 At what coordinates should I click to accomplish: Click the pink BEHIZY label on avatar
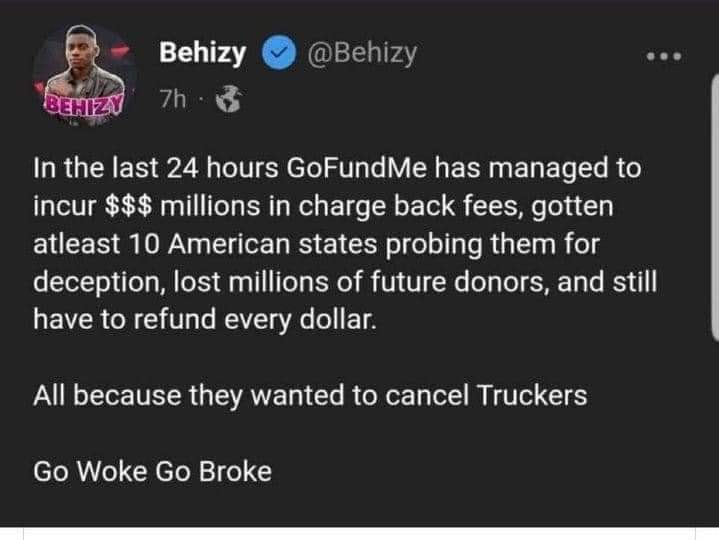tap(79, 102)
